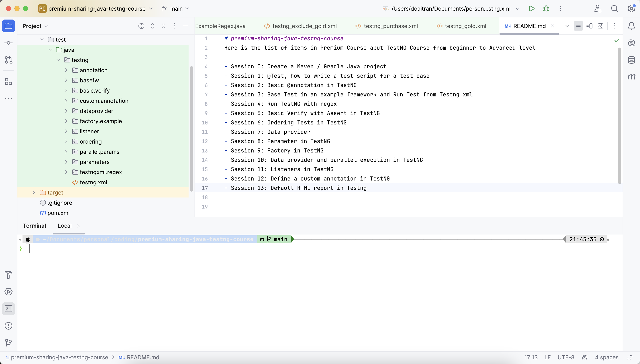The image size is (640, 364).
Task: Click the Run green play button
Action: coord(531,8)
